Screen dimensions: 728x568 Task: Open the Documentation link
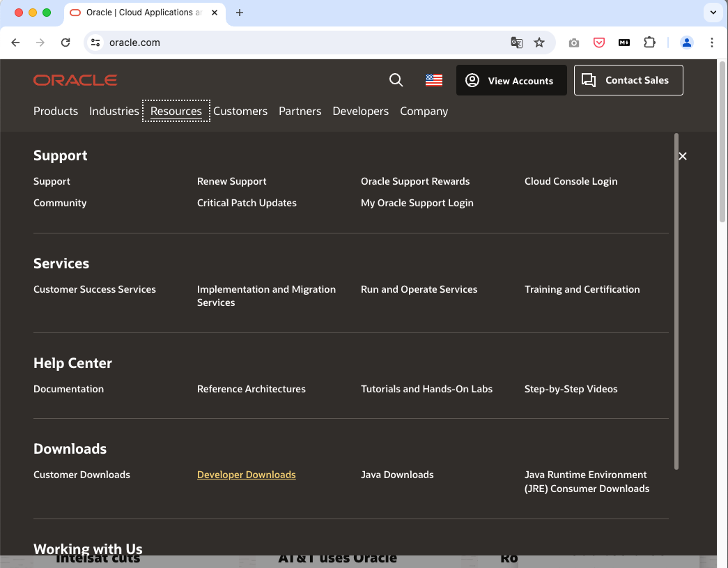(x=69, y=389)
